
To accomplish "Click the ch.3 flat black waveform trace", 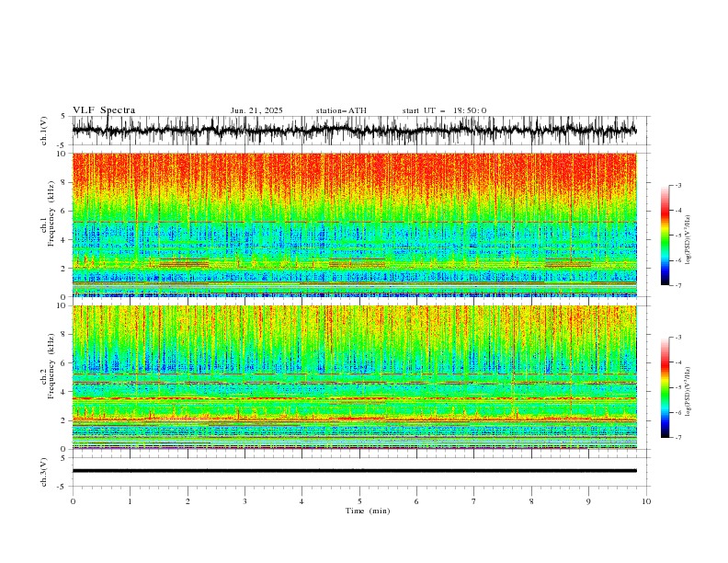I will coord(355,471).
